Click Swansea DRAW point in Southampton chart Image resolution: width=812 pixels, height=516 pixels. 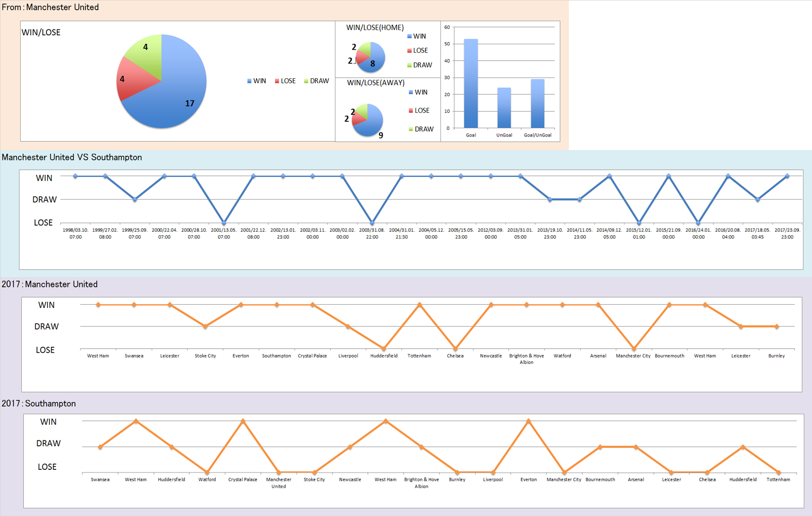100,447
